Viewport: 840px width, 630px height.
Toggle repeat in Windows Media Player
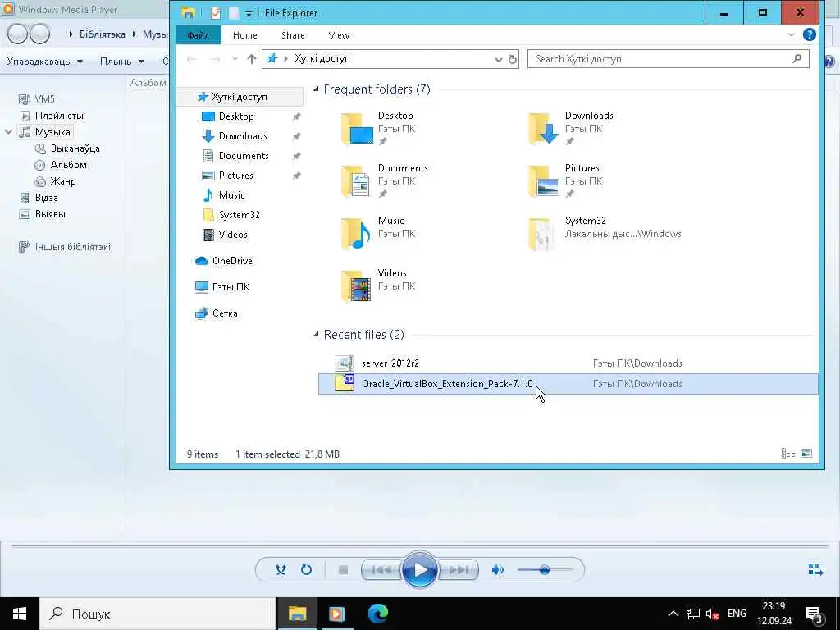(306, 570)
